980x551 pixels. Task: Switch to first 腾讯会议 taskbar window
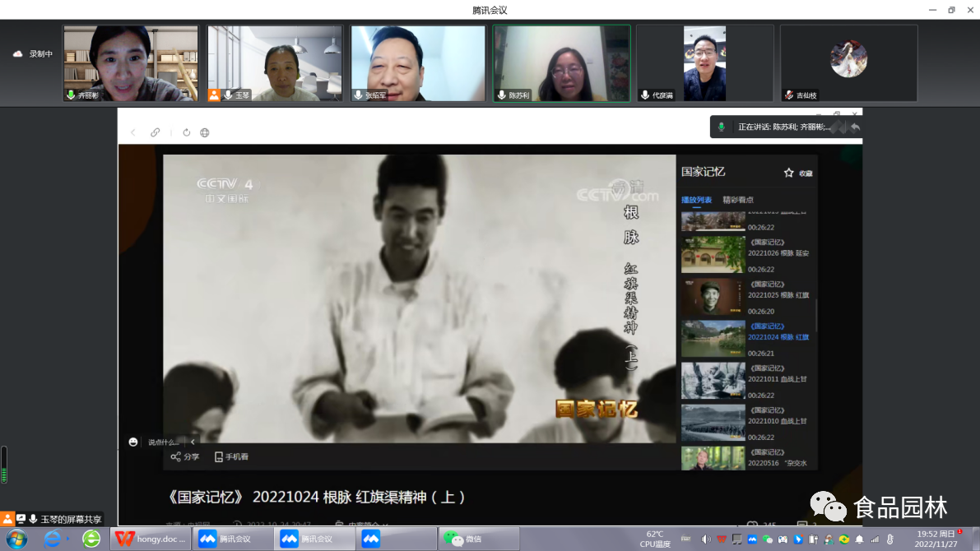click(233, 539)
